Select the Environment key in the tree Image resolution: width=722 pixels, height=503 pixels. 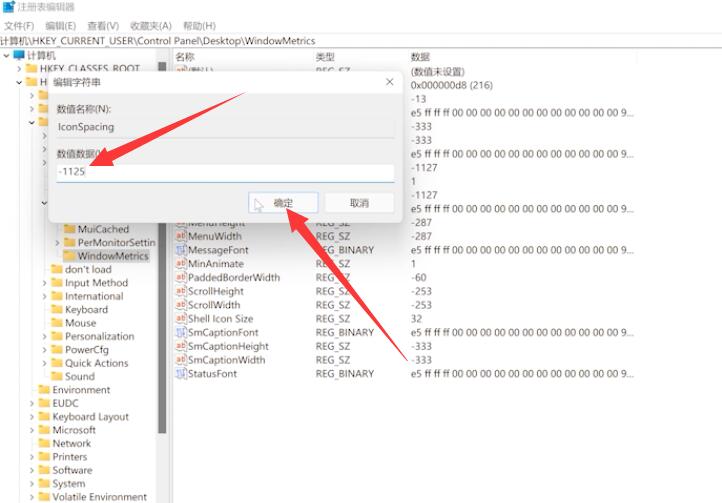(x=81, y=390)
